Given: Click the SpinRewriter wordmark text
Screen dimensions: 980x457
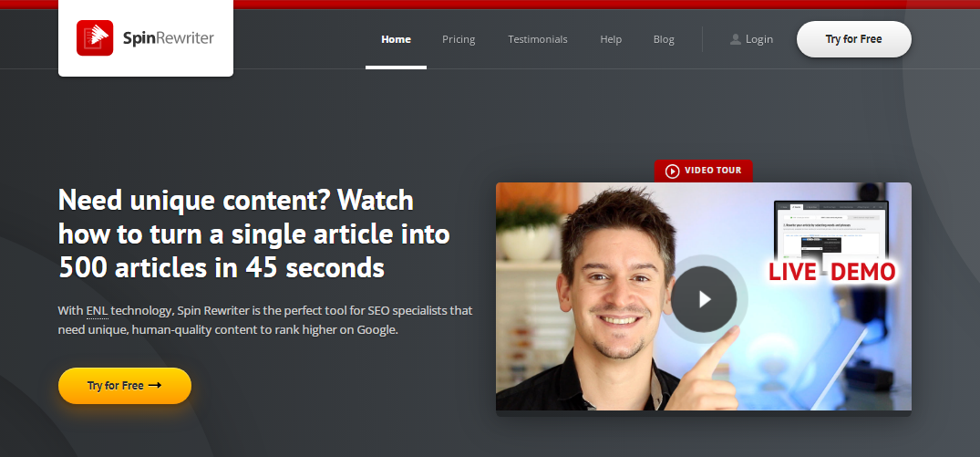Looking at the screenshot, I should pyautogui.click(x=168, y=38).
